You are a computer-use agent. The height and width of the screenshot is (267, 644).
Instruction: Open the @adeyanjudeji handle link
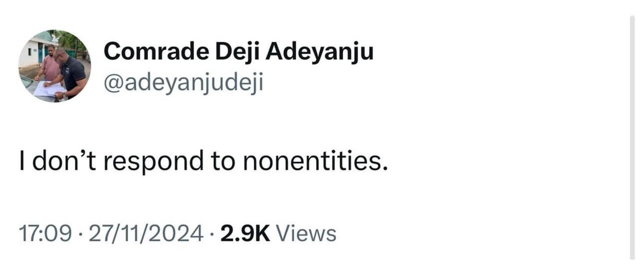(183, 84)
